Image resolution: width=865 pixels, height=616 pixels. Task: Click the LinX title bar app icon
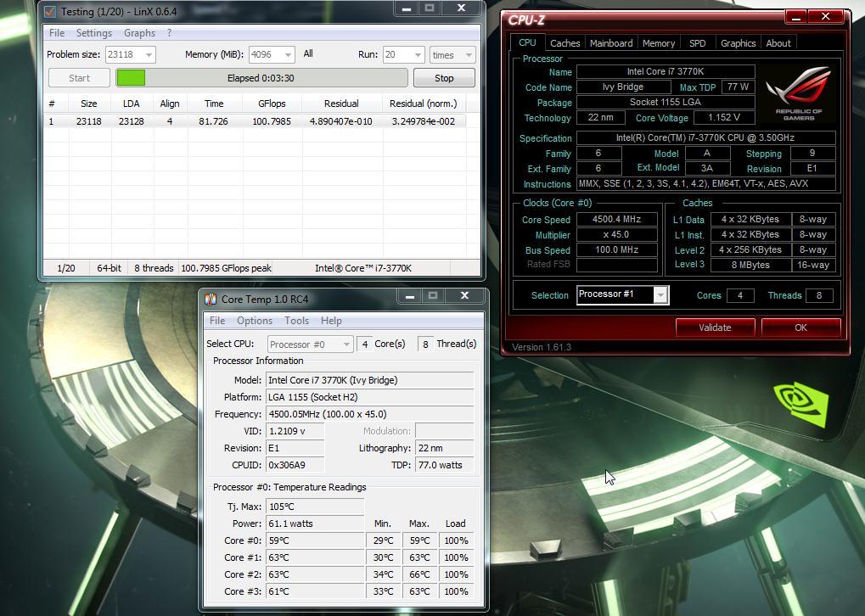[x=50, y=11]
